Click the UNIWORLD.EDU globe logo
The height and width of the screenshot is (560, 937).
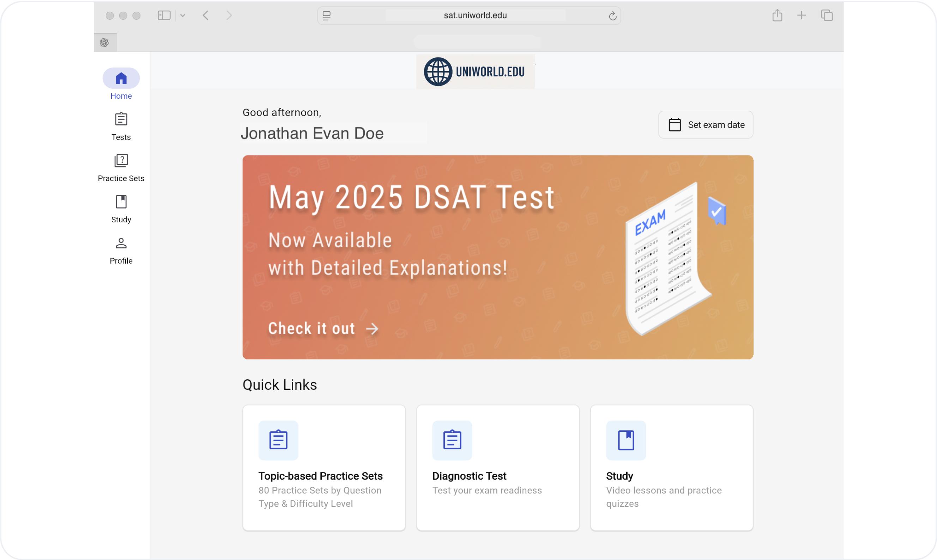[475, 72]
